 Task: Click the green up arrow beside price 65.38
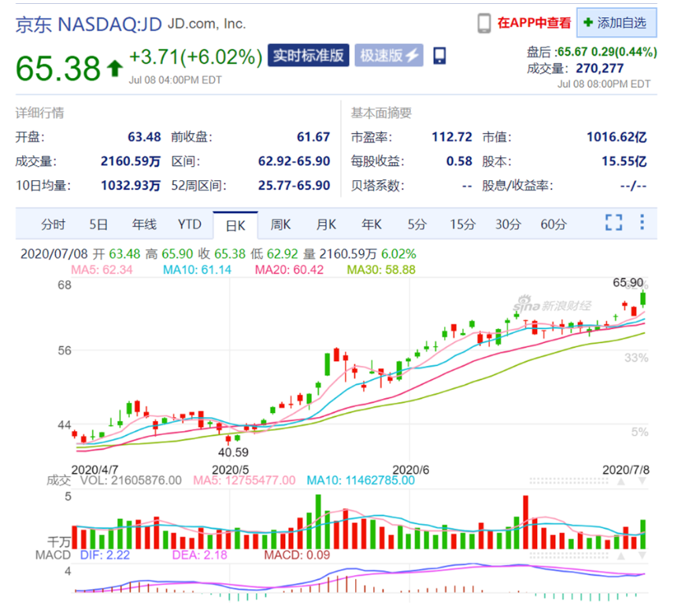tap(114, 68)
